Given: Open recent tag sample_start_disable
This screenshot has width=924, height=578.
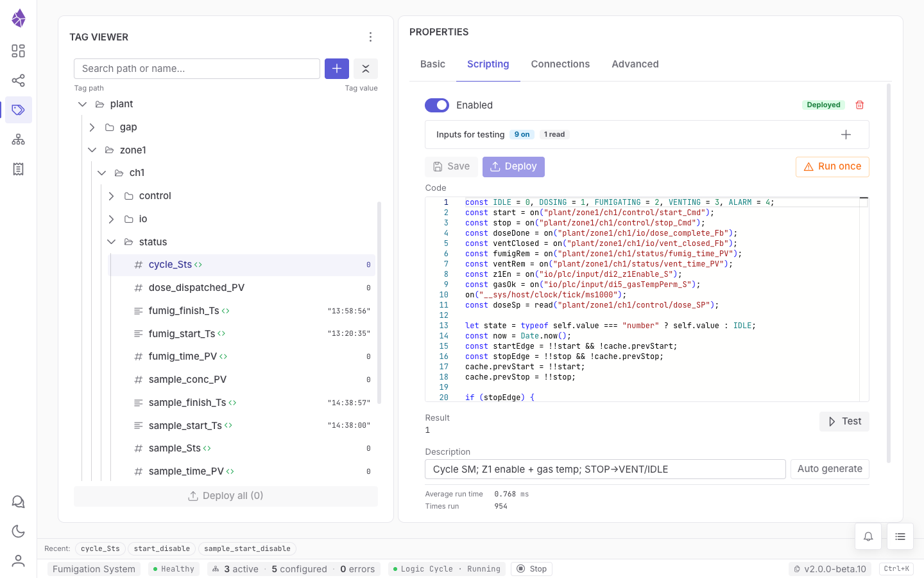Looking at the screenshot, I should pos(247,548).
